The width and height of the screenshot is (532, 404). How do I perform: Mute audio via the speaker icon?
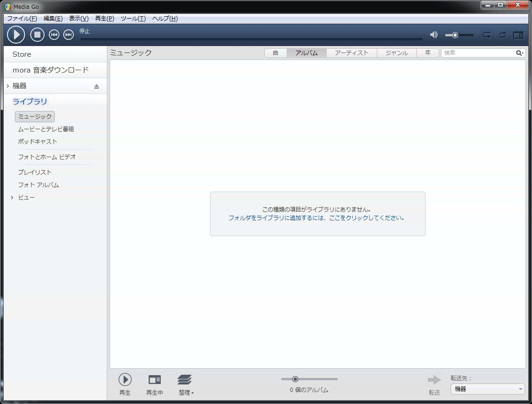tap(433, 34)
